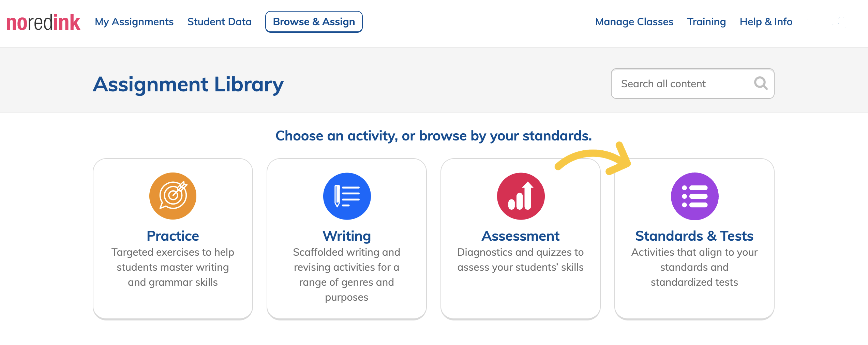Select the Browse & Assign tab
This screenshot has height=345, width=868.
coord(314,22)
